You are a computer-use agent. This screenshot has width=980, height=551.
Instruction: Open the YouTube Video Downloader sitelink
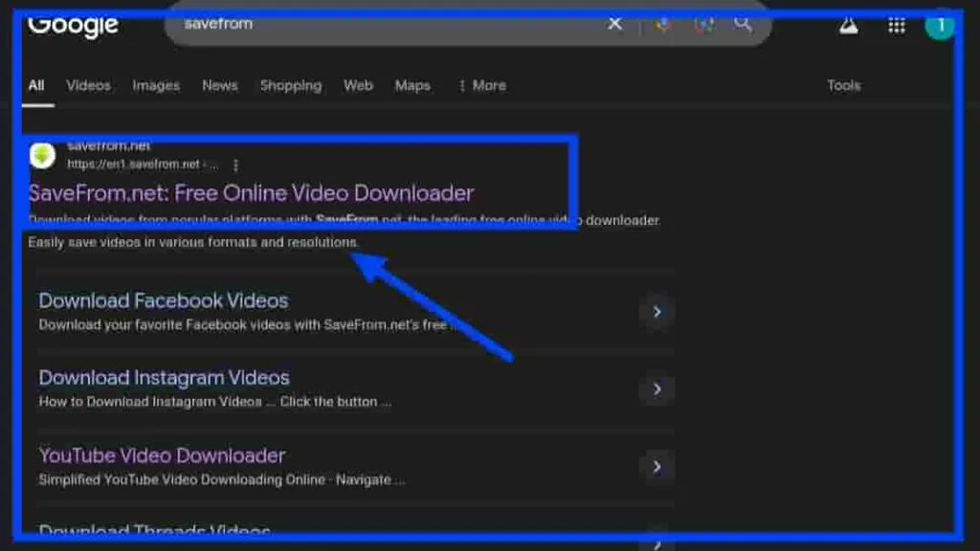click(x=162, y=455)
